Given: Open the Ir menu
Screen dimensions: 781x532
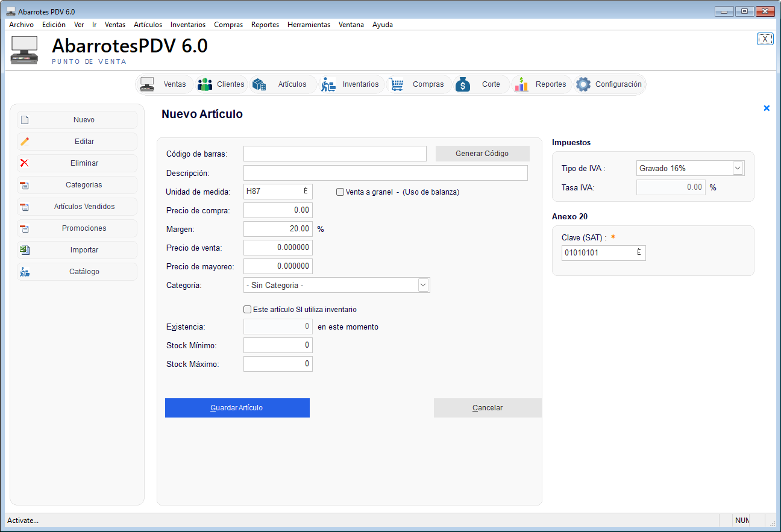Looking at the screenshot, I should (95, 25).
